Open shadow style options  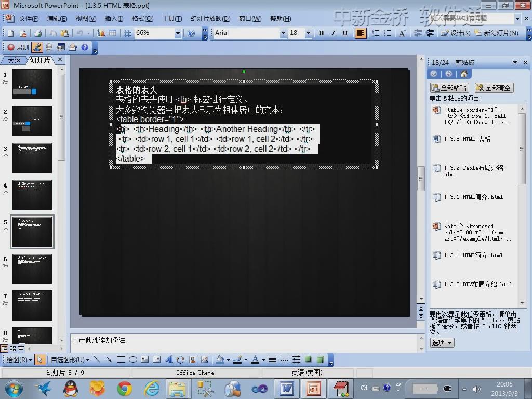[308, 360]
